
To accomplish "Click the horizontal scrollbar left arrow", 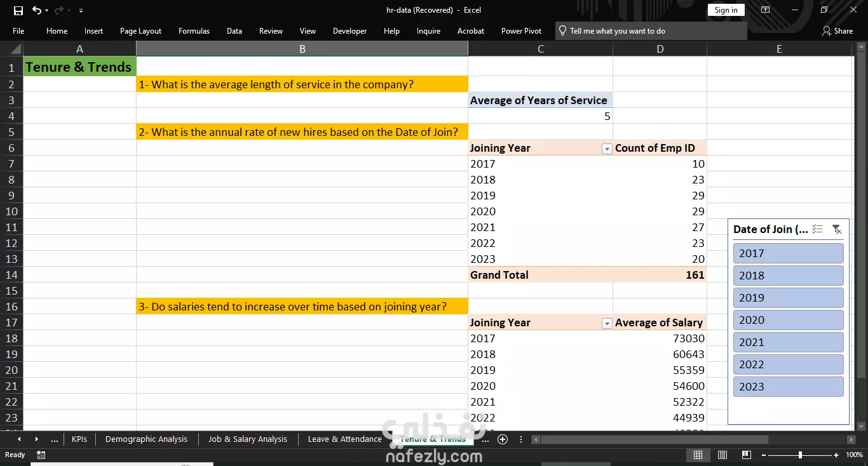I will pos(536,439).
